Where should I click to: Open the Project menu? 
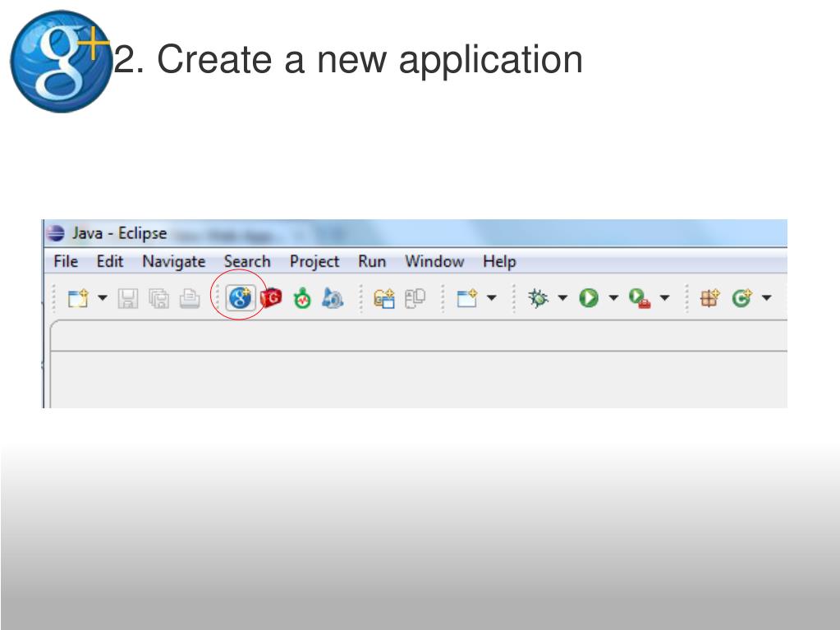pyautogui.click(x=314, y=262)
